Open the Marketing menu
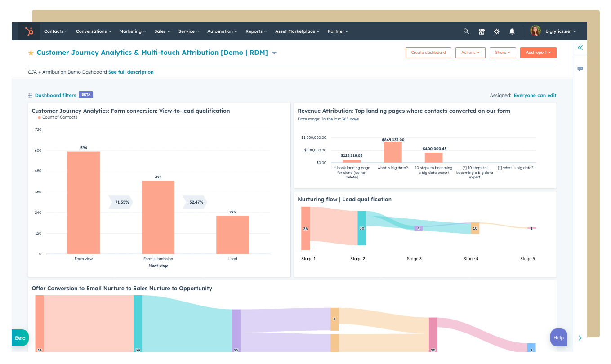Viewport: 611px width, 364px height. [133, 31]
